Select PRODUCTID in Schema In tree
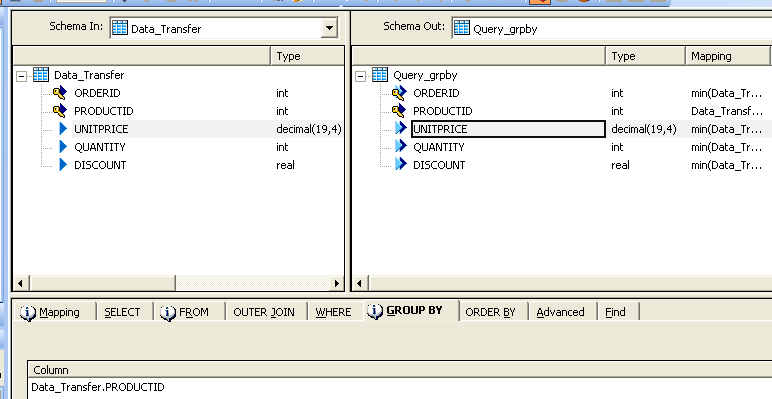Screen dimensions: 772x399 pos(104,111)
